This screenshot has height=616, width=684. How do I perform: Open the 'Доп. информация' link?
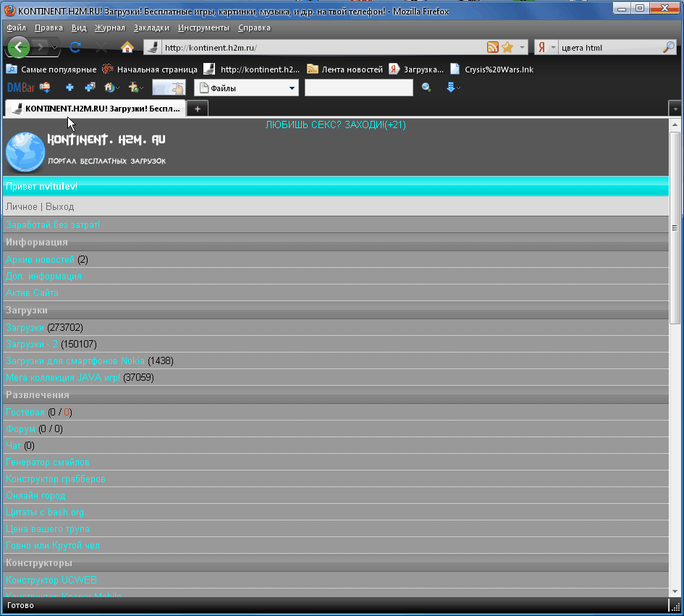pyautogui.click(x=43, y=277)
